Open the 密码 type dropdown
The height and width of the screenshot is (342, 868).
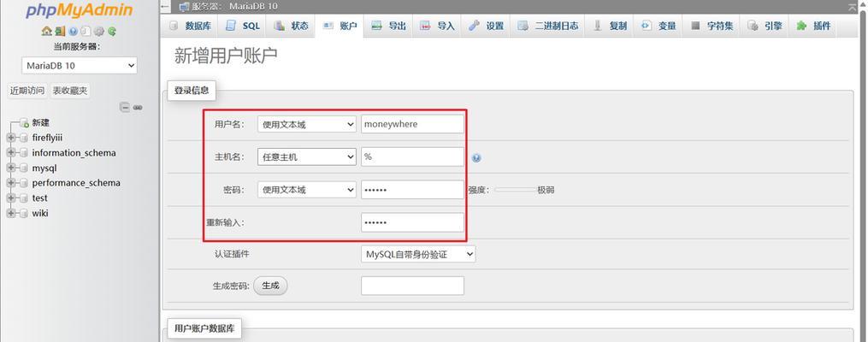tap(307, 190)
